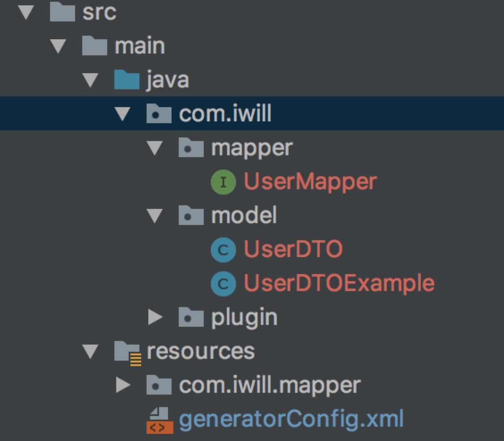Collapse the java folder arrow
This screenshot has height=441, width=504.
(91, 80)
